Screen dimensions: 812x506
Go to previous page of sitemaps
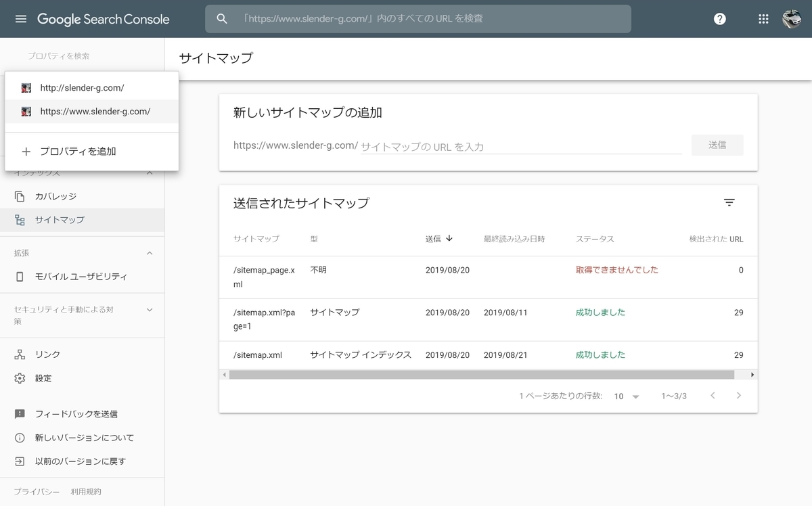[x=713, y=396]
